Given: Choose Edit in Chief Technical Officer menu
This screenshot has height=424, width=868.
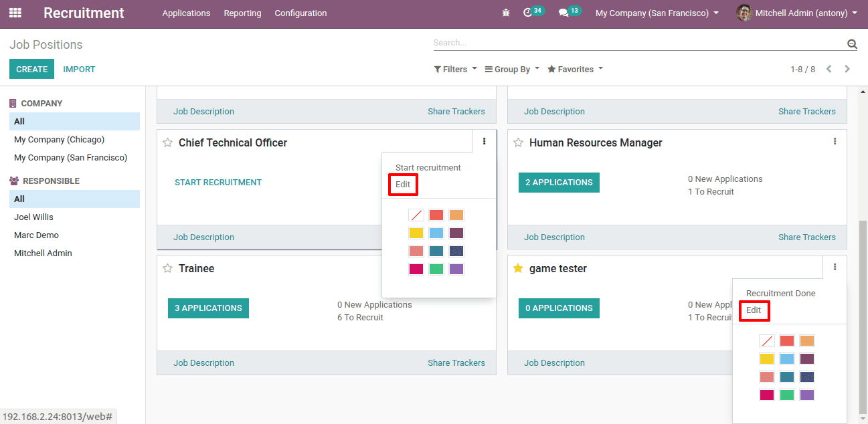Looking at the screenshot, I should pyautogui.click(x=403, y=185).
